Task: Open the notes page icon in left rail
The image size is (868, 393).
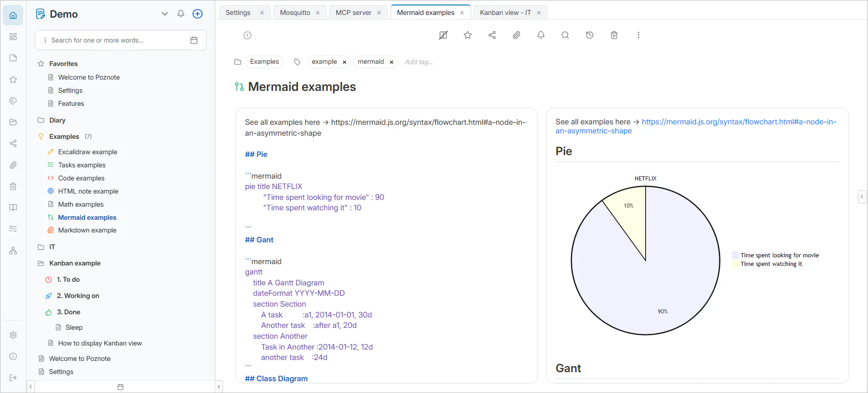Action: click(13, 58)
